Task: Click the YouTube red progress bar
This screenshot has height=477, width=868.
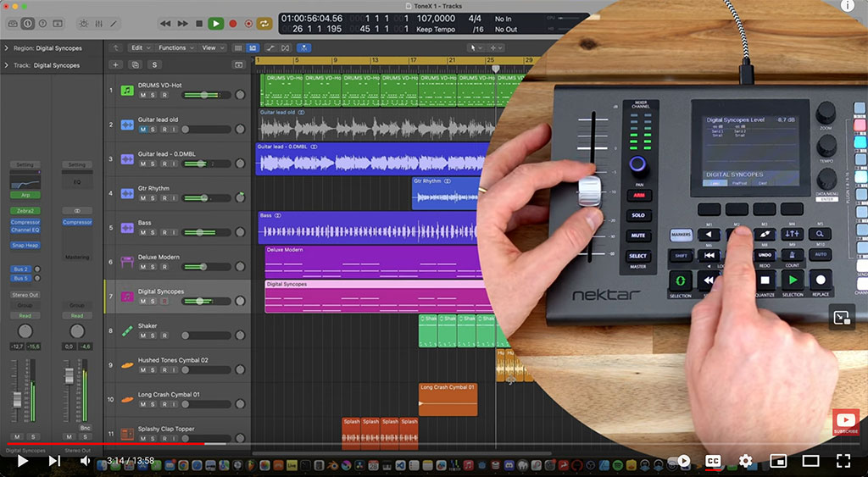Action: click(105, 443)
